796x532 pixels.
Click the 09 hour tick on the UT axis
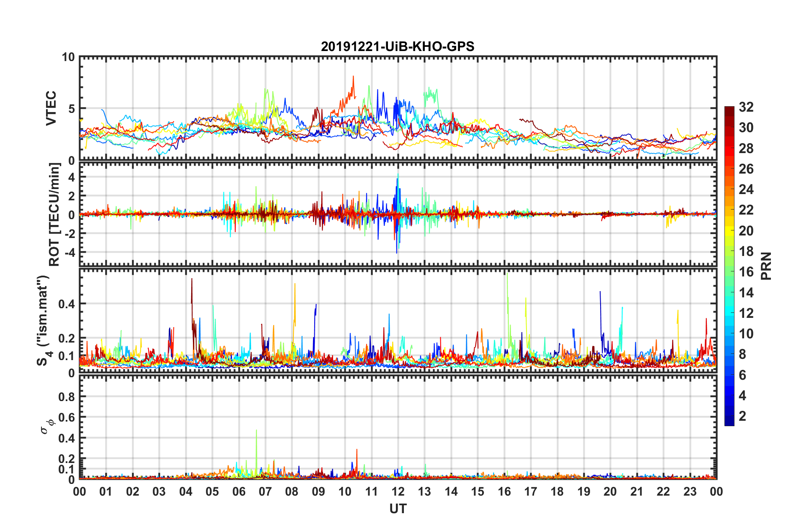pos(318,491)
